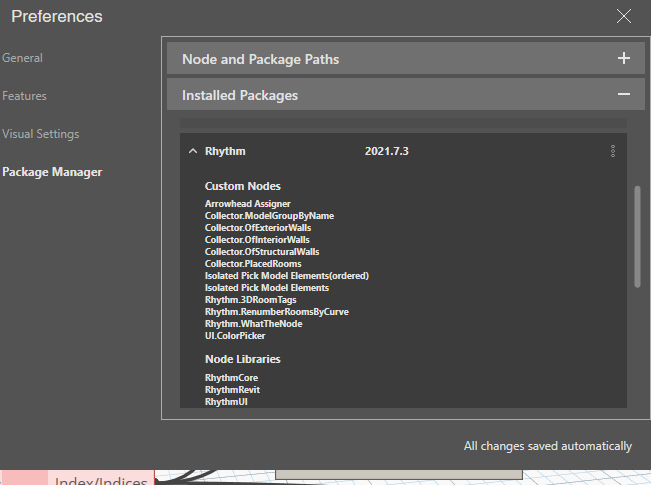Select Isolated Pick Model Elements(ordered) node
This screenshot has height=485, width=651.
[x=286, y=276]
